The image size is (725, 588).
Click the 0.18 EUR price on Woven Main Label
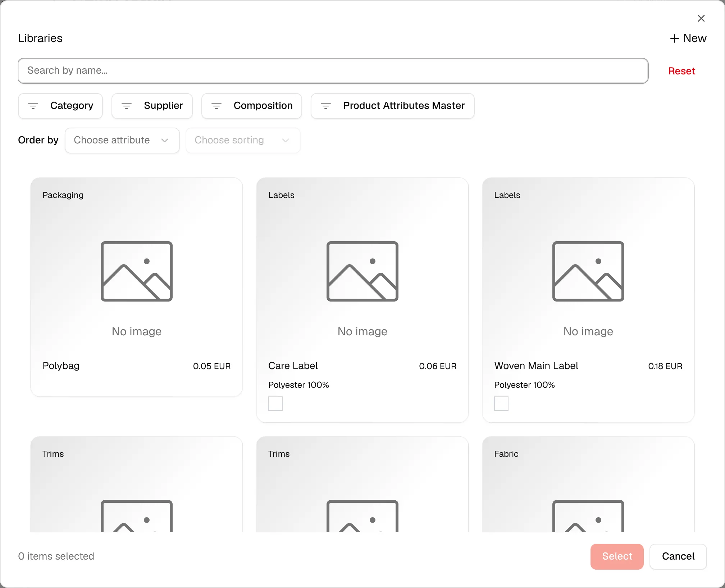(665, 366)
